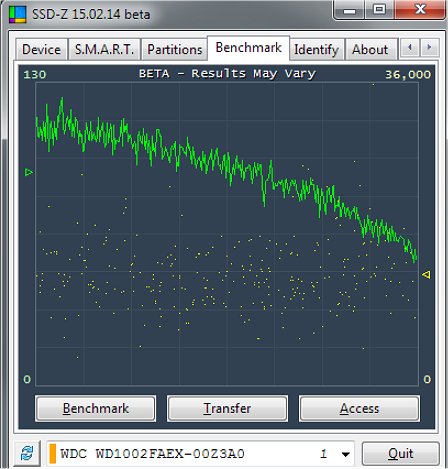Click the SSD-Z application icon in title bar

tap(18, 14)
